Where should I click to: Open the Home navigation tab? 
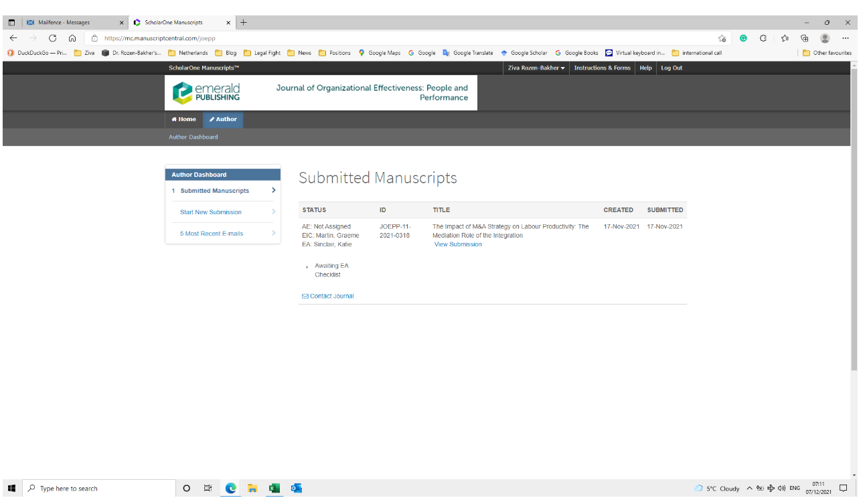183,119
